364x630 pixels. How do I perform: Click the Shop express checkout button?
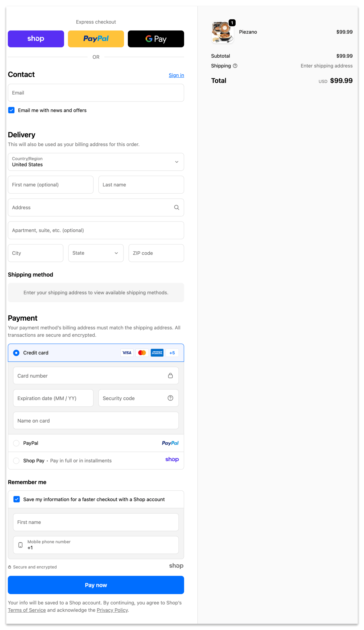pyautogui.click(x=36, y=39)
